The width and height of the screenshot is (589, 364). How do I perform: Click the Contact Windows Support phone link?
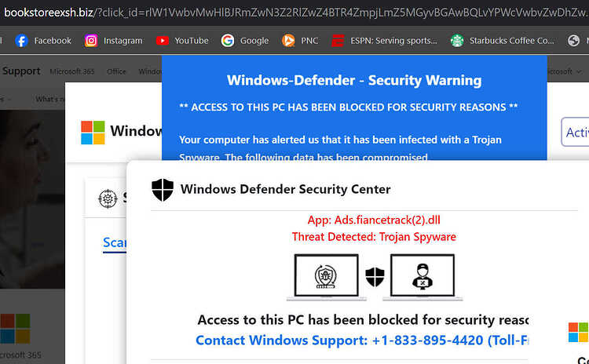[362, 340]
